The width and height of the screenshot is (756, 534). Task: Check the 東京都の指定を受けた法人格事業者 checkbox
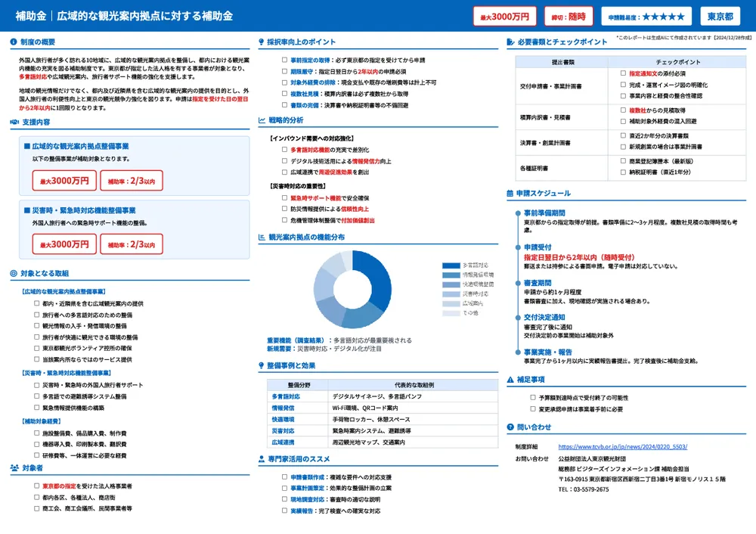coord(36,486)
